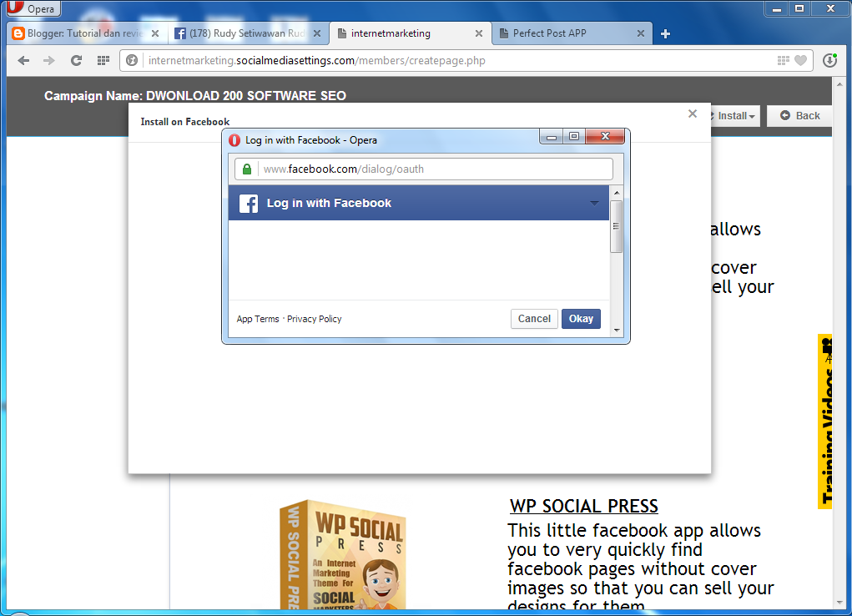
Task: Open the small grid icon beside the heart
Action: tap(783, 60)
